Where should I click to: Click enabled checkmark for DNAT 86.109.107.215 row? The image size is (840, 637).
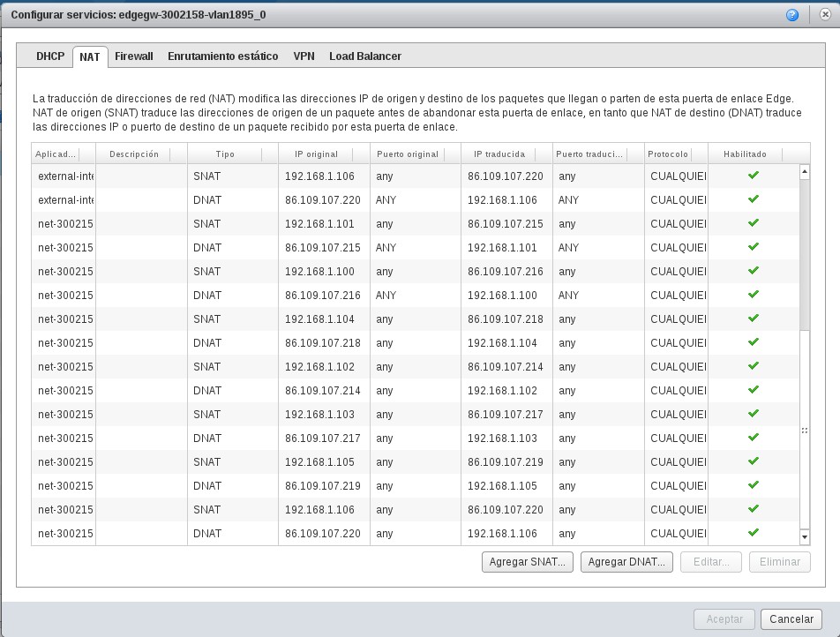pos(753,247)
